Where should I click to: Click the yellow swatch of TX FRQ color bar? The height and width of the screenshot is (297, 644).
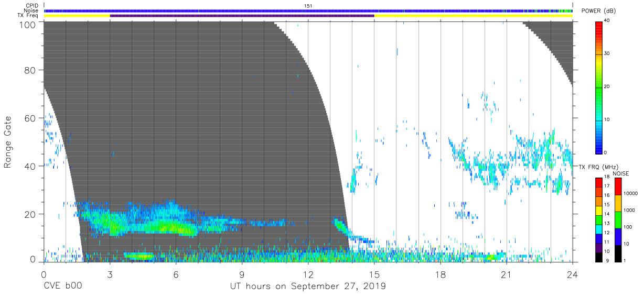(x=599, y=211)
